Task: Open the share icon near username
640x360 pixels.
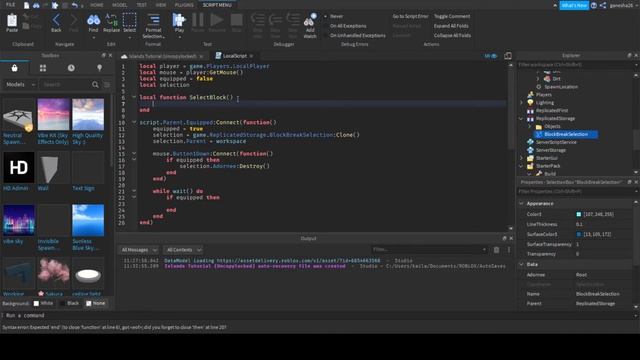Action: [x=603, y=5]
